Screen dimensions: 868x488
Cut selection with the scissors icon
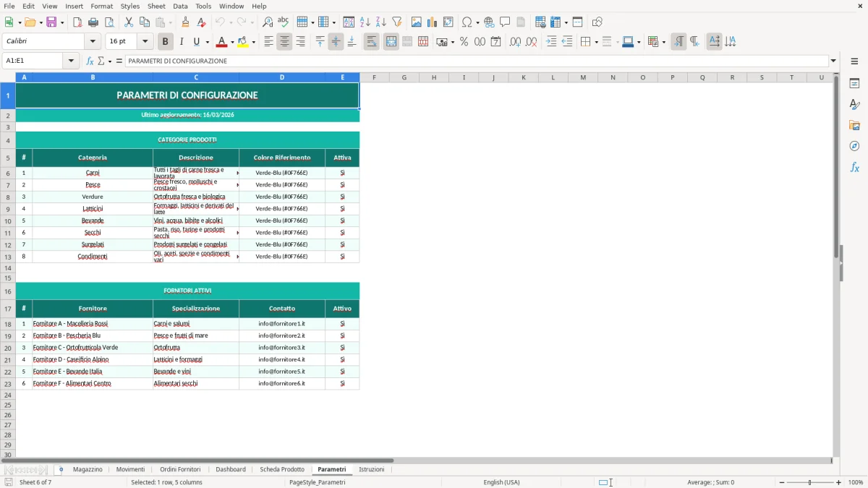coord(129,22)
